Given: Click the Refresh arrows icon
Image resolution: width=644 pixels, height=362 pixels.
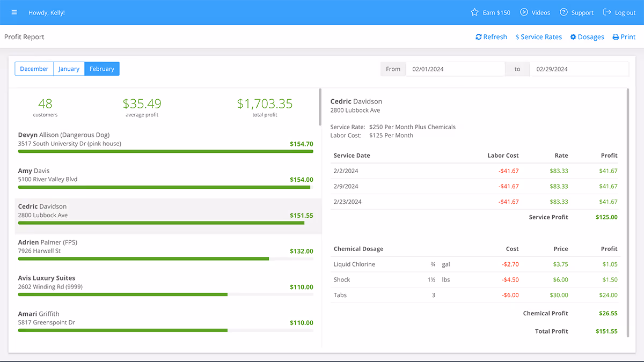Looking at the screenshot, I should [479, 37].
